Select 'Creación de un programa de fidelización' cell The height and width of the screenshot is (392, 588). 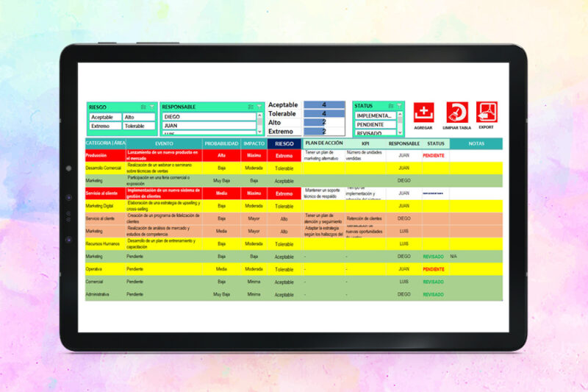[164, 218]
